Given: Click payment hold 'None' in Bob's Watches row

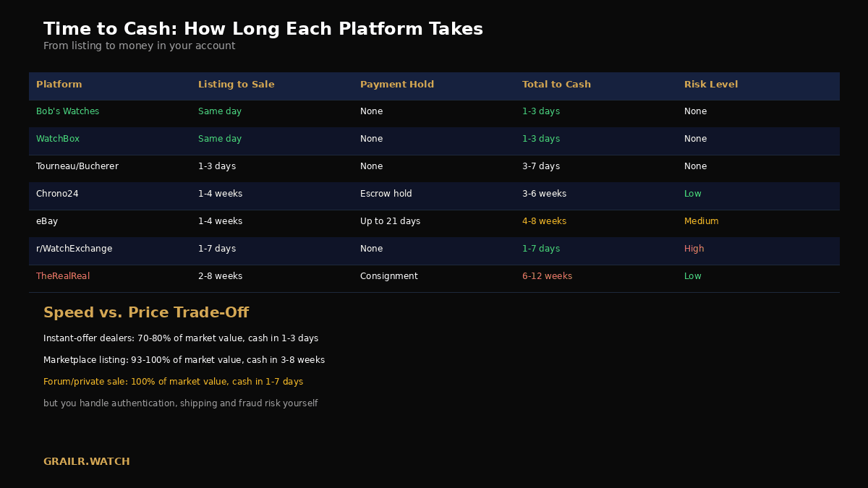Looking at the screenshot, I should [372, 111].
